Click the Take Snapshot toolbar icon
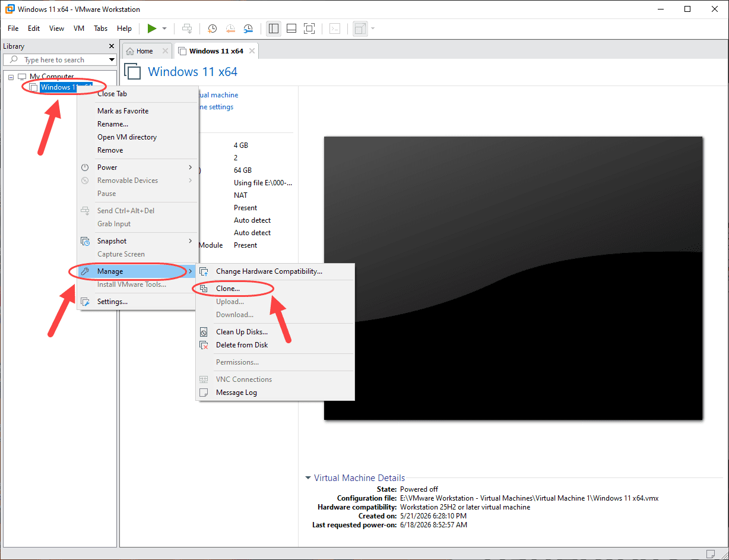The width and height of the screenshot is (729, 560). (x=213, y=29)
